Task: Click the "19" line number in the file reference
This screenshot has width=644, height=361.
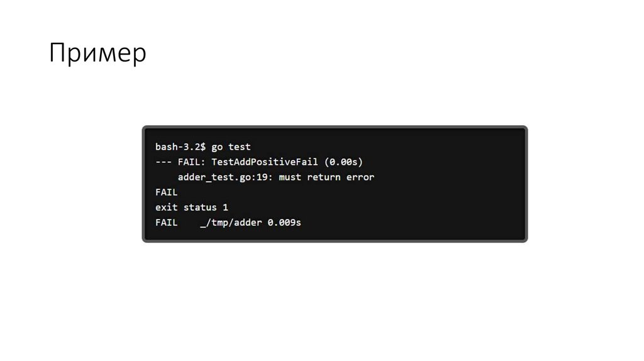Action: pos(263,177)
